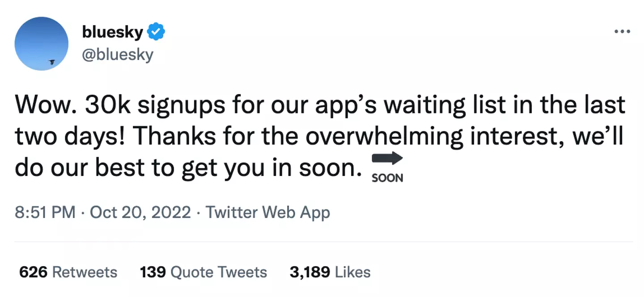
Task: Open the three-dot more options menu
Action: pyautogui.click(x=622, y=32)
